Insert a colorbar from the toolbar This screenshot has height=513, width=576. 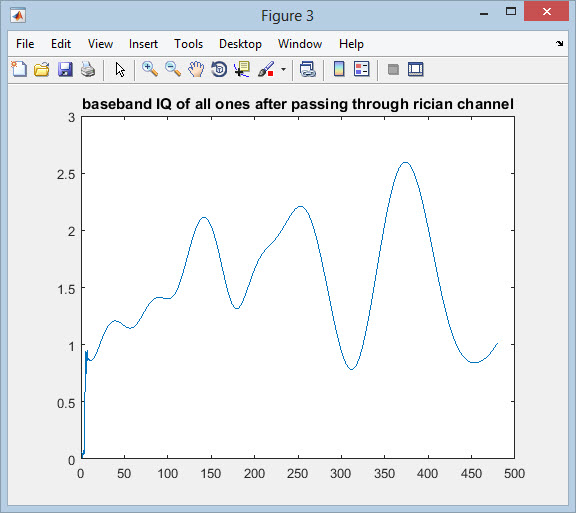pyautogui.click(x=339, y=69)
